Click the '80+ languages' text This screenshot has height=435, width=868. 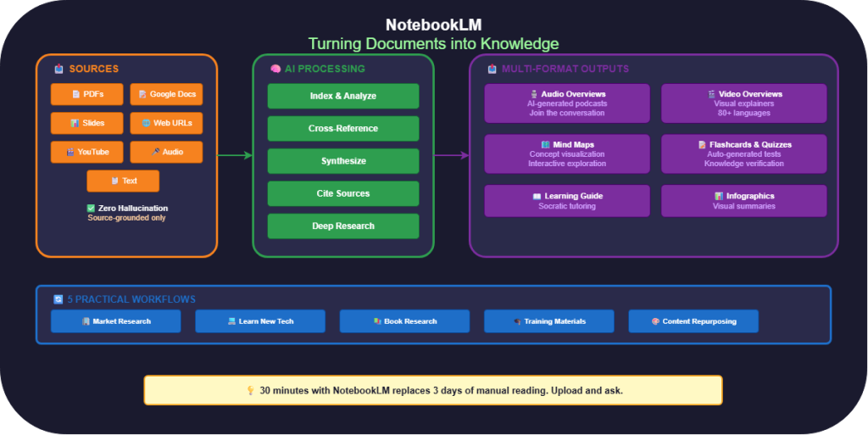click(744, 113)
